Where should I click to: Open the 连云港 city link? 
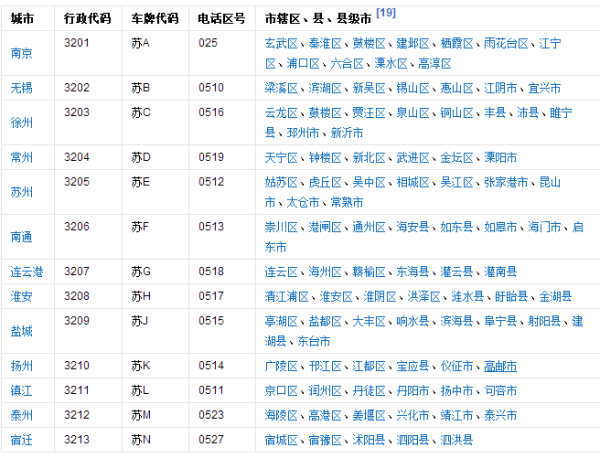[x=27, y=272]
